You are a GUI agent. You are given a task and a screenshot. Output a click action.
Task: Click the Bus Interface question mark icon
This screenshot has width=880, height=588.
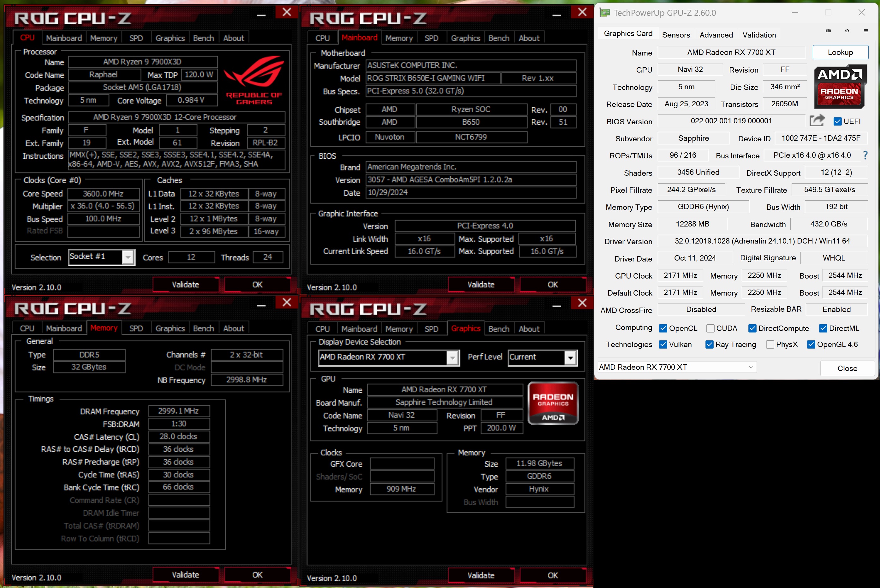pos(865,155)
